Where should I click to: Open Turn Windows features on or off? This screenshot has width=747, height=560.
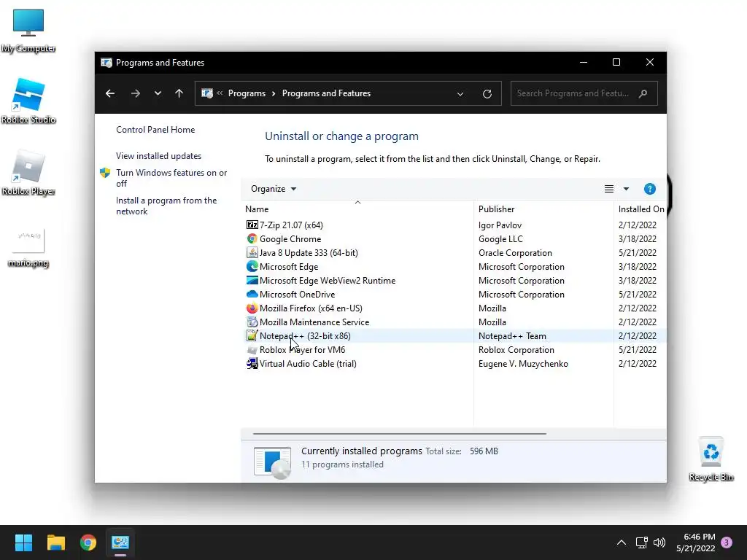171,178
